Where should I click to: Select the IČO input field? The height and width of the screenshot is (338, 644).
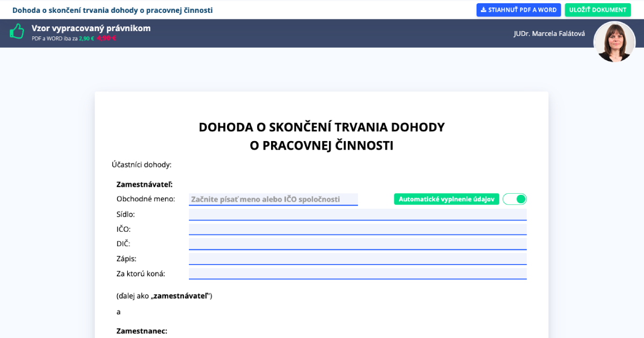point(357,229)
